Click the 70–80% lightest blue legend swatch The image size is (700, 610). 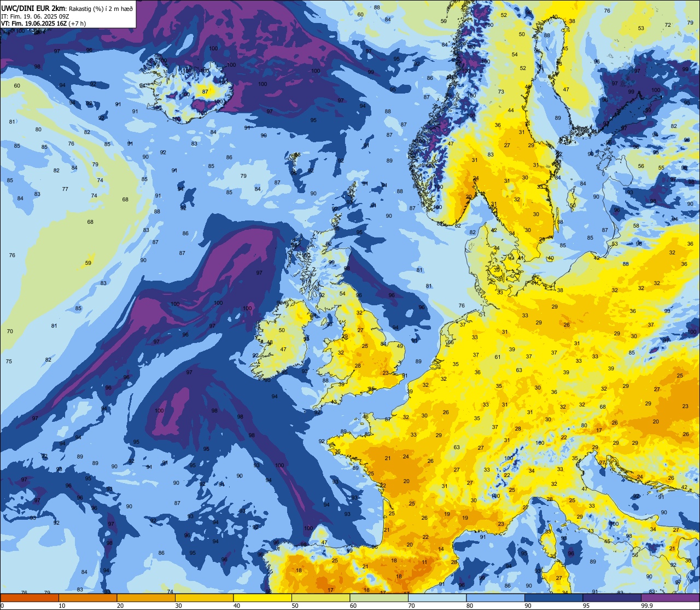pyautogui.click(x=437, y=598)
